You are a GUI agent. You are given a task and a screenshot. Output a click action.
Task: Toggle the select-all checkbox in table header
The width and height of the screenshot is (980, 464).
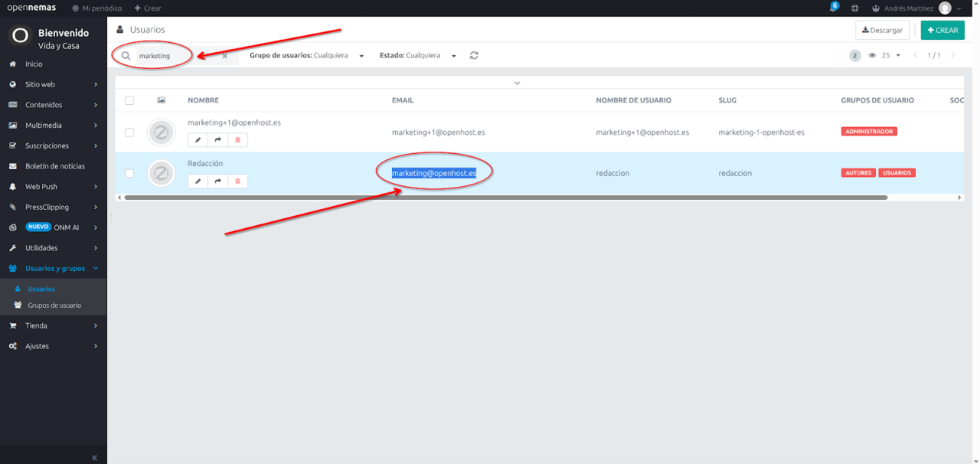[129, 100]
